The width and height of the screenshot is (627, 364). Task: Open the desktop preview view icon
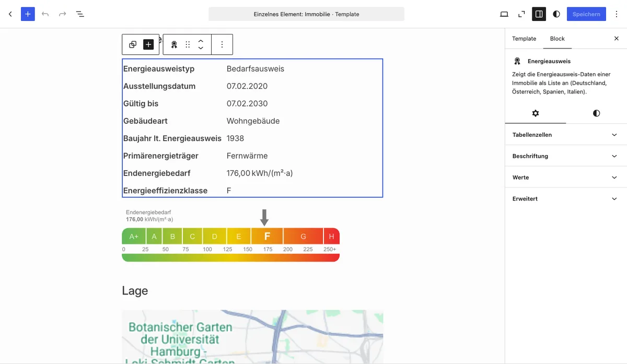point(504,14)
